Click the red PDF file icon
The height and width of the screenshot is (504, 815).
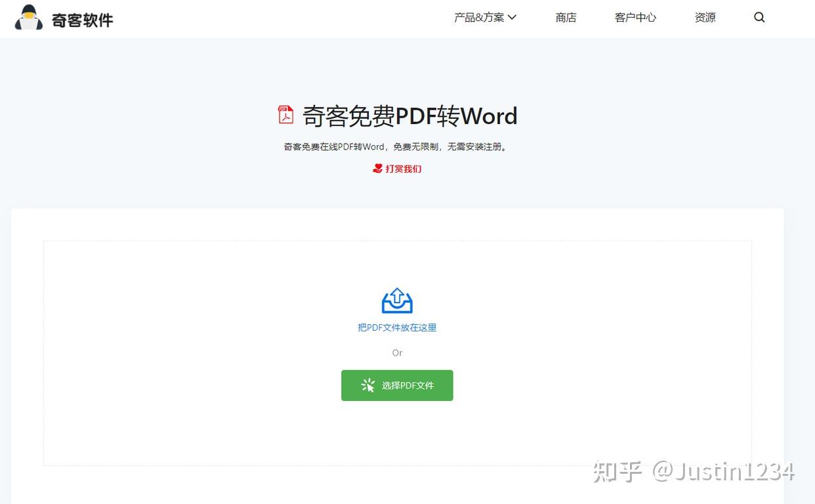(x=285, y=114)
